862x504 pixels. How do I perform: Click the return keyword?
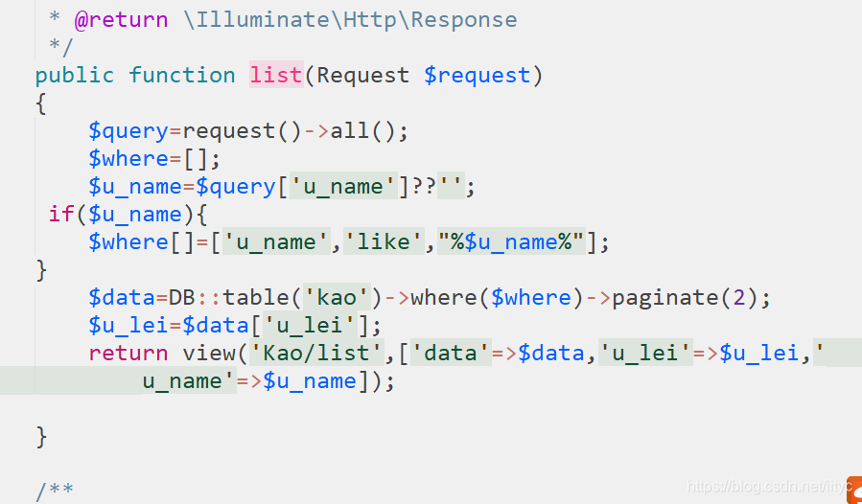128,353
